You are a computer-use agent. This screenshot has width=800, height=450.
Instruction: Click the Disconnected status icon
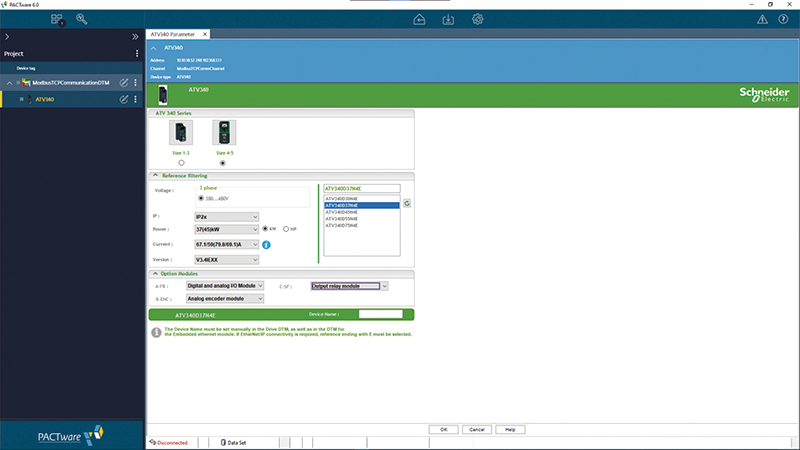coord(153,442)
